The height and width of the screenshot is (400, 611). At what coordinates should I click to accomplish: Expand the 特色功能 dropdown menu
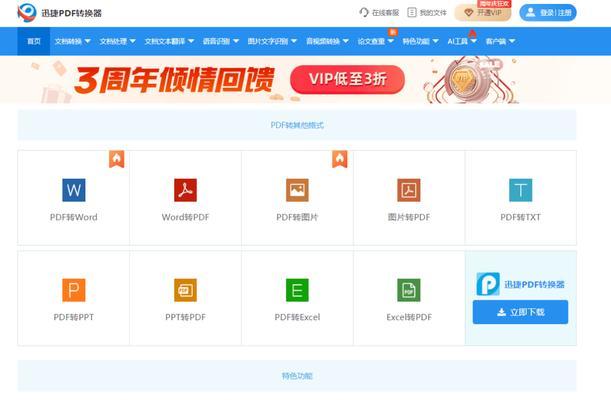(420, 41)
